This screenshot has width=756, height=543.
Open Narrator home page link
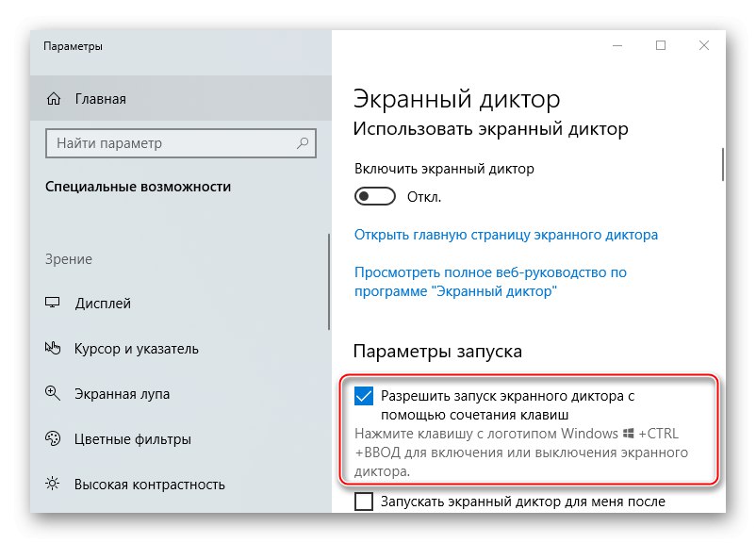point(506,235)
